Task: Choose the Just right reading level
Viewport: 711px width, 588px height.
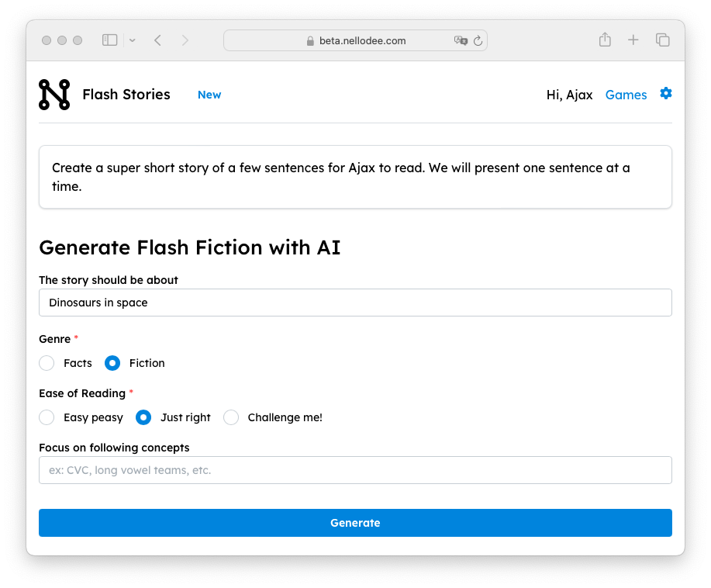Action: (143, 417)
